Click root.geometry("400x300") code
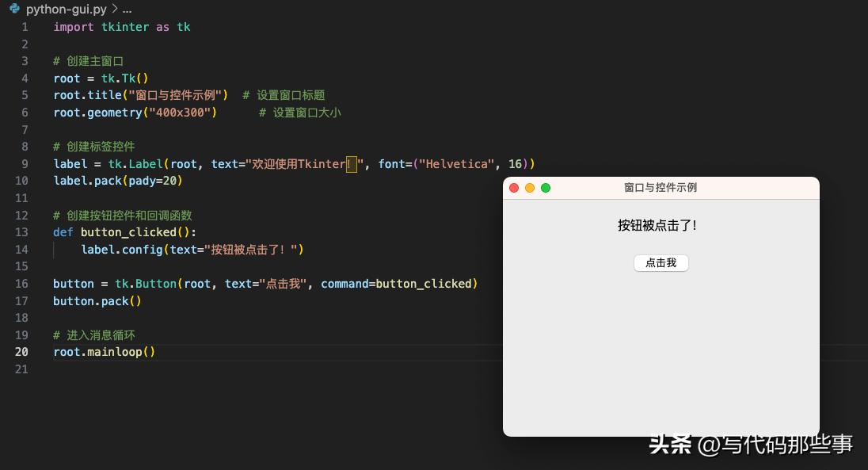868x470 pixels. click(x=135, y=113)
